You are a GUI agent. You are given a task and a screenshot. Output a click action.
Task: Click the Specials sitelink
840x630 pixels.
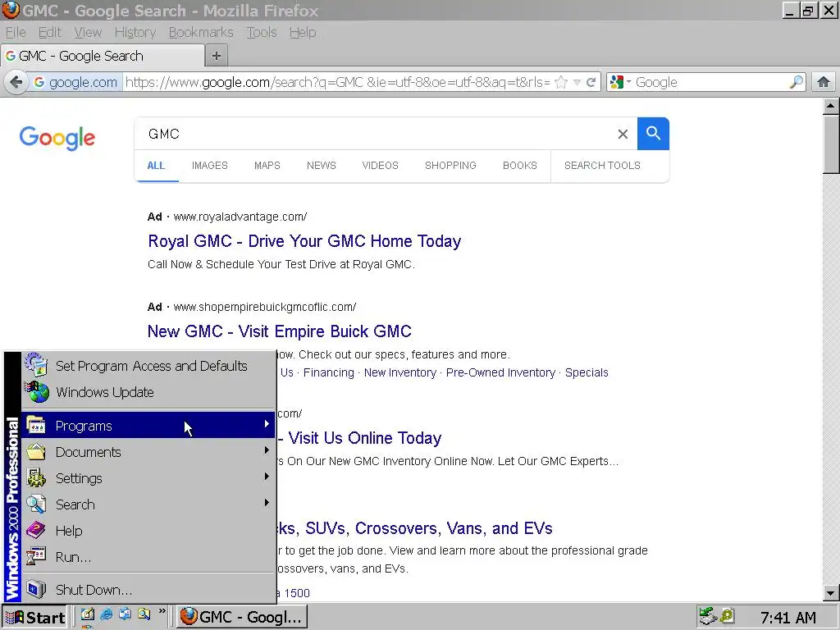click(587, 372)
